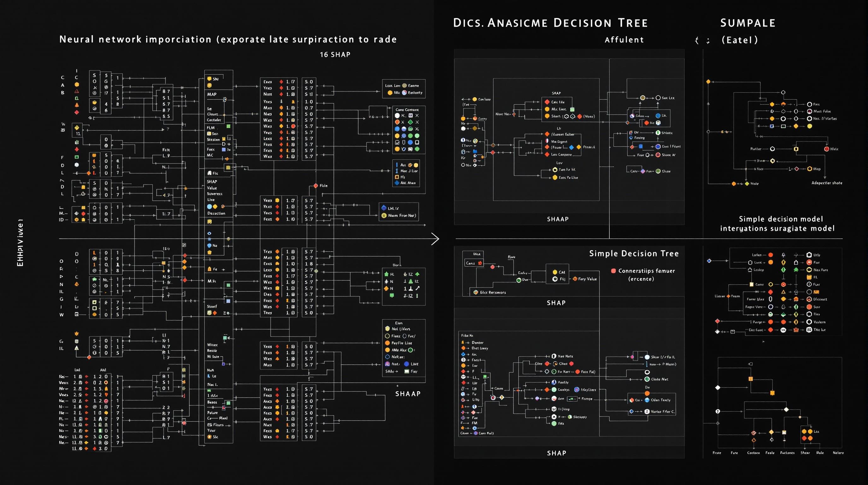
Task: Open the Simple Decision Tree heading
Action: pyautogui.click(x=634, y=254)
